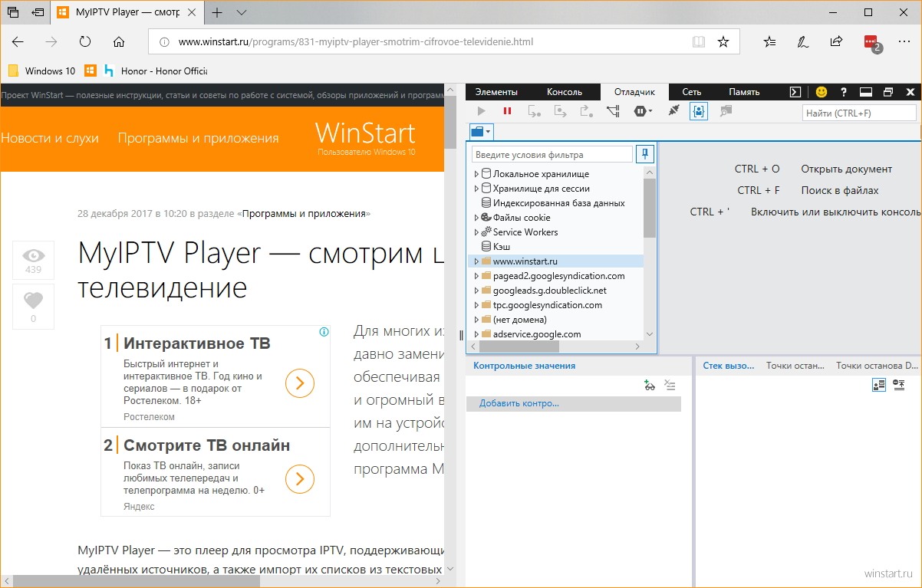The image size is (922, 588).
Task: Open the blue folder document picker dropdown
Action: tap(481, 132)
